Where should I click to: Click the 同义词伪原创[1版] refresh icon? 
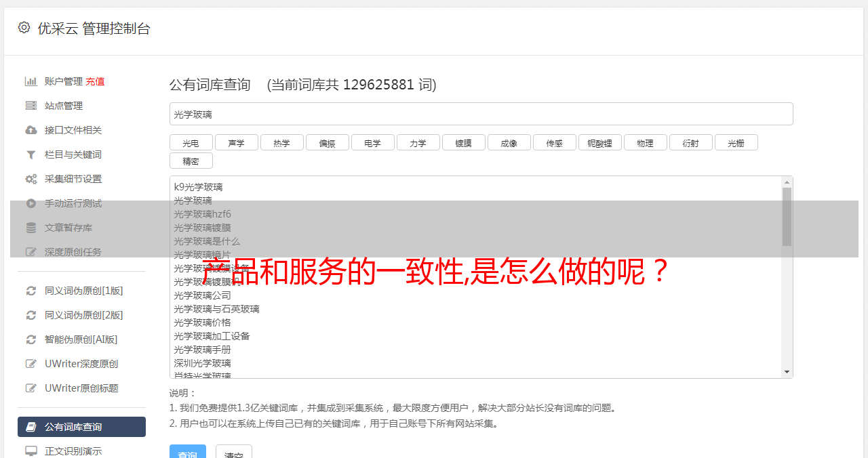point(31,291)
